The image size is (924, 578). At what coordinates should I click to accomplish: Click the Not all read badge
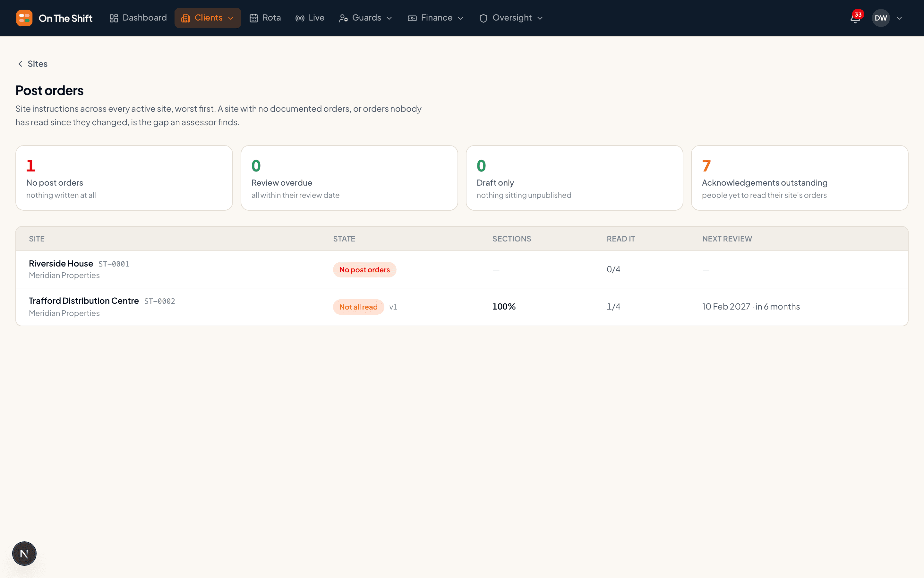click(358, 307)
